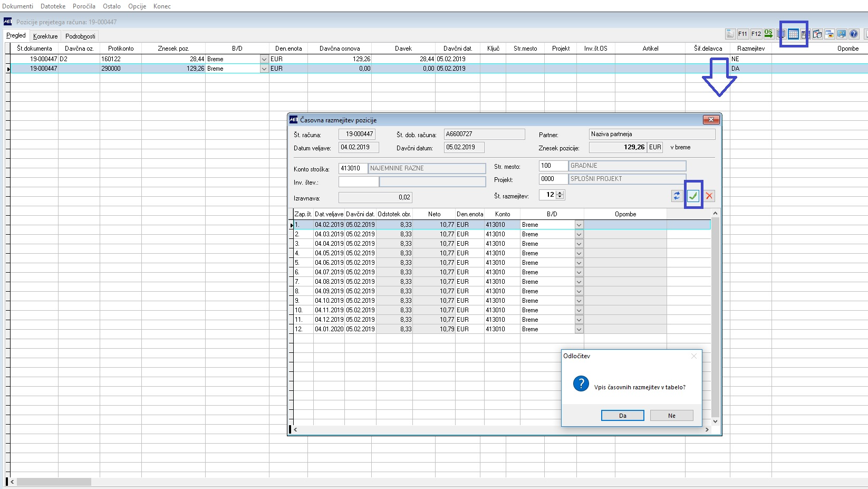
Task: Open the calendar grid toolbar icon
Action: pos(793,34)
